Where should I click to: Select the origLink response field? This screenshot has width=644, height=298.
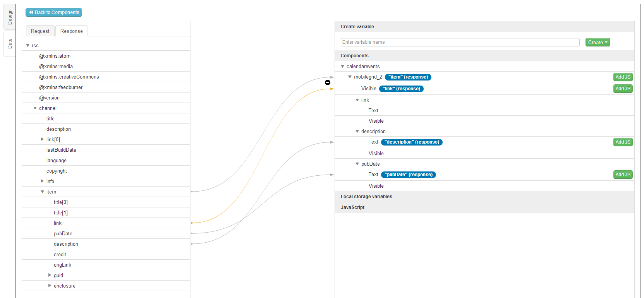(x=62, y=265)
